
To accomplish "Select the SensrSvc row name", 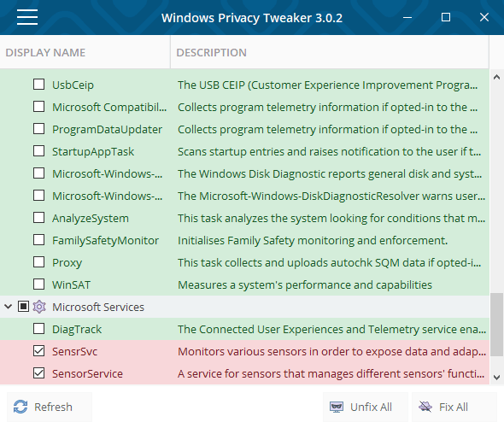I will [74, 351].
